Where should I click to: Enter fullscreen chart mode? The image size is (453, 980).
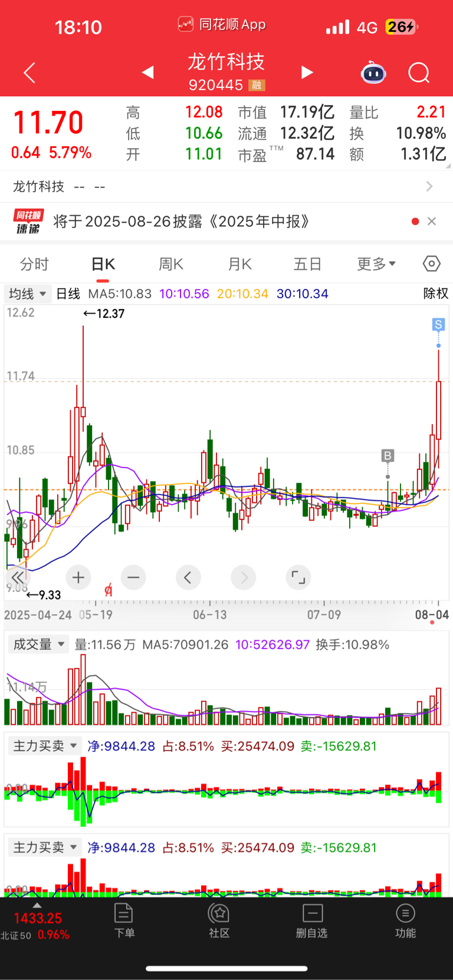[298, 577]
